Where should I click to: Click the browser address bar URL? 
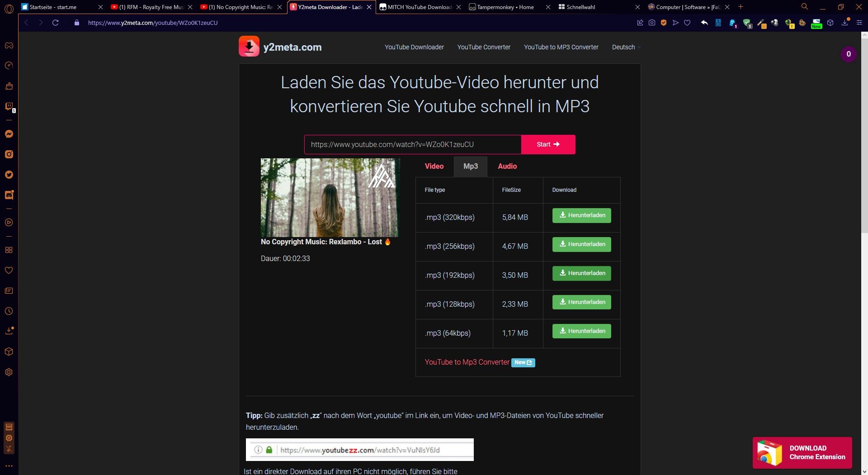tap(153, 23)
